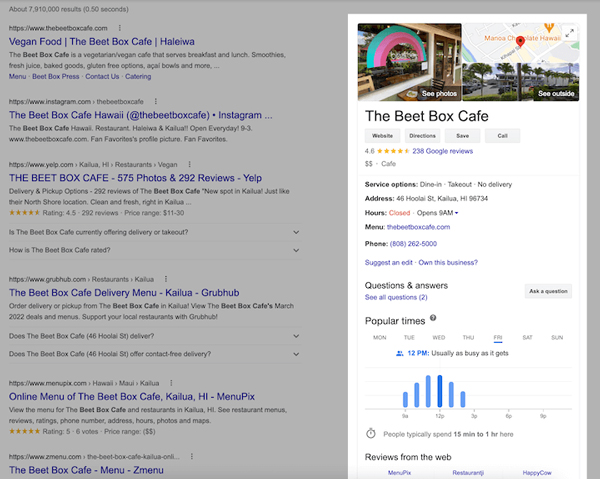Open the Beet Box Press sitelink

pyautogui.click(x=55, y=77)
